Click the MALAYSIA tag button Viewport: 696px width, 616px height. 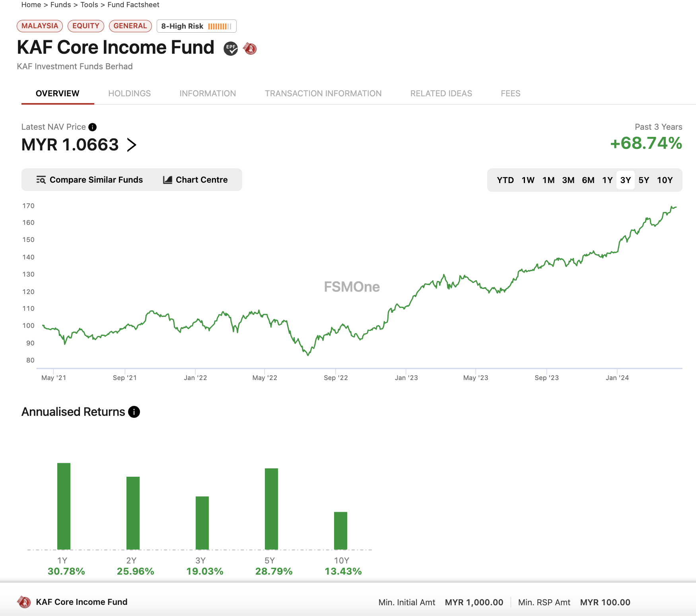[40, 26]
